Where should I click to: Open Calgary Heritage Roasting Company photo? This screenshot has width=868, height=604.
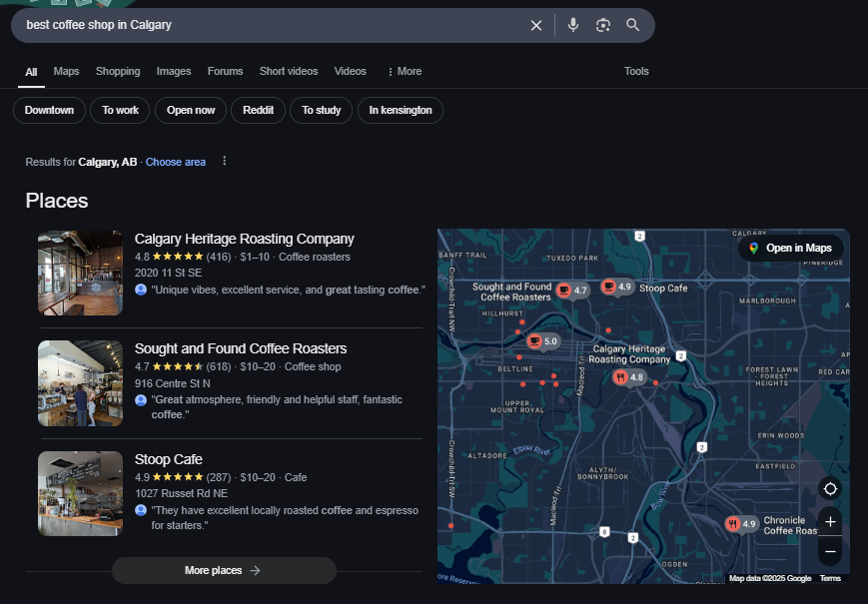click(80, 273)
